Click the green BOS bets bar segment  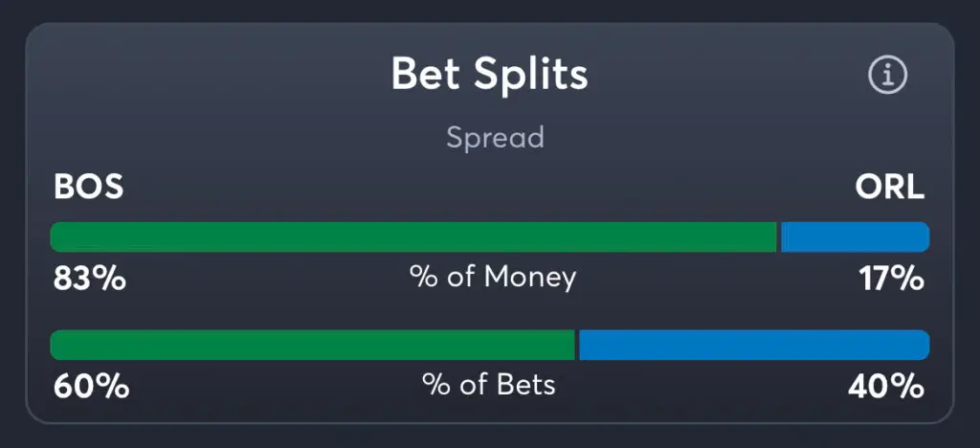coord(313,345)
